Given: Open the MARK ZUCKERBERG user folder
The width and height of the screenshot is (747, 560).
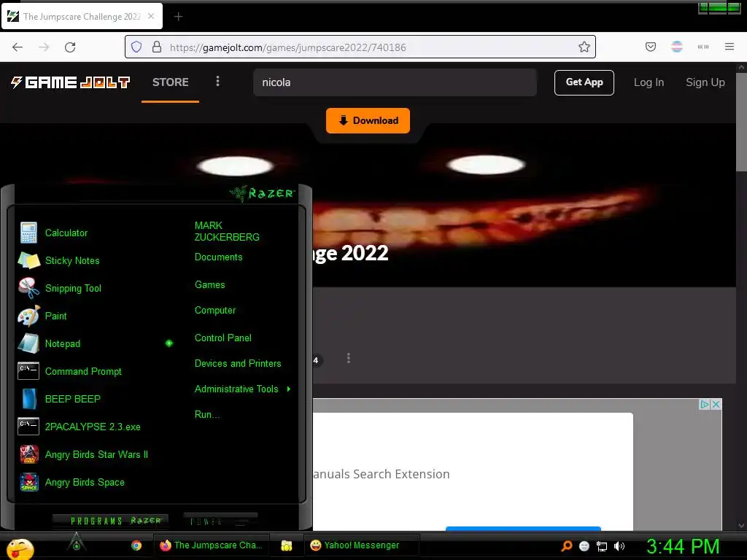Looking at the screenshot, I should pyautogui.click(x=227, y=231).
